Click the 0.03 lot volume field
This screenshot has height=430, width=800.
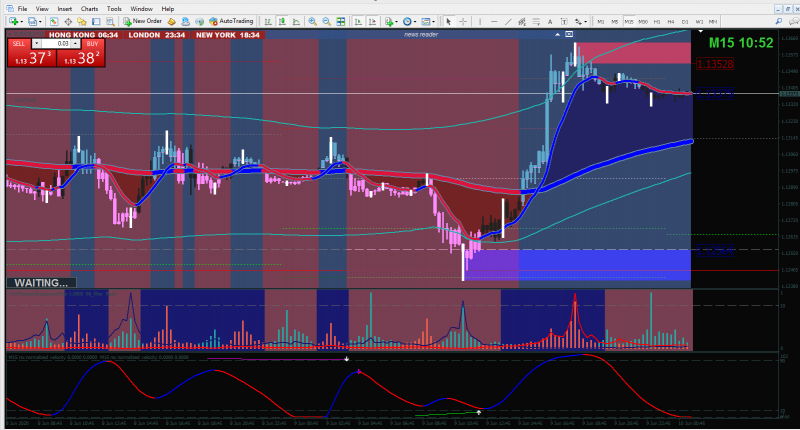[56, 44]
